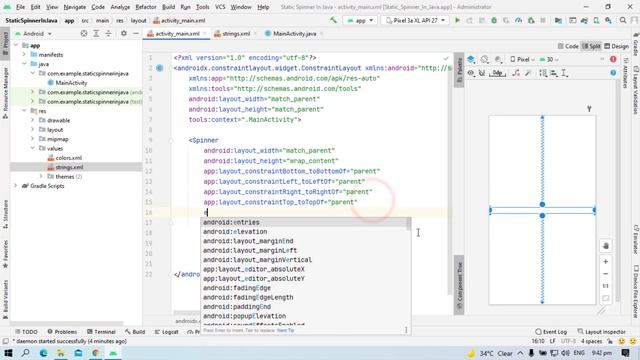Click the zoom in plus button in preview
Screen dimensions: 640x360
point(606,262)
